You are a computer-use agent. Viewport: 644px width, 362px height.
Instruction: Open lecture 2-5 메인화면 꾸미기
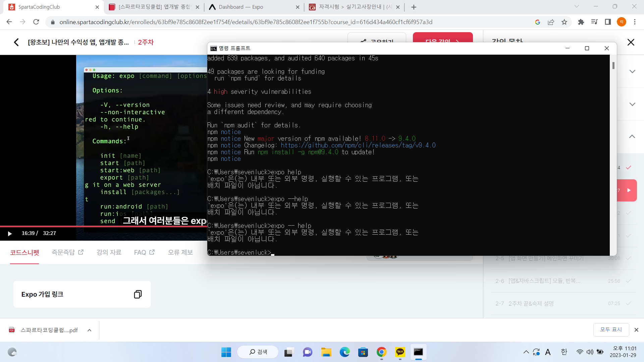[x=563, y=258]
